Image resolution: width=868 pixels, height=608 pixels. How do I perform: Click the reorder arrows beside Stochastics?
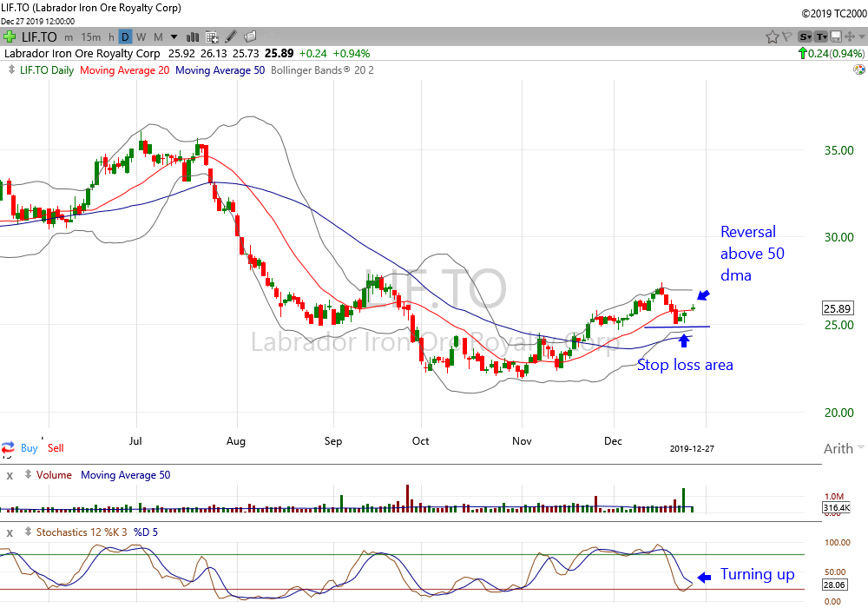click(28, 532)
